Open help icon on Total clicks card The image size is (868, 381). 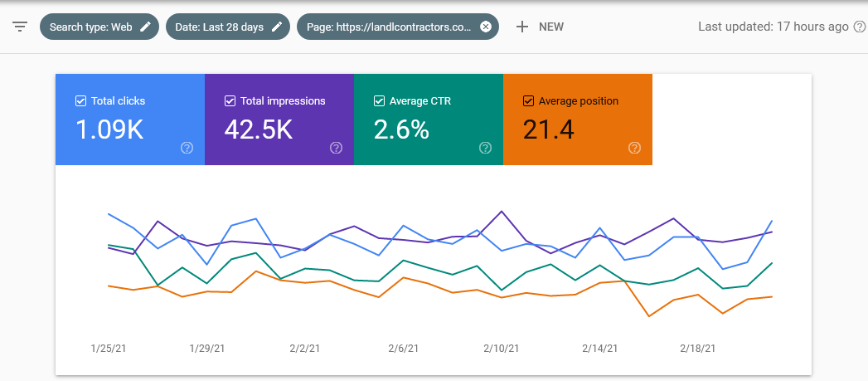(x=187, y=148)
